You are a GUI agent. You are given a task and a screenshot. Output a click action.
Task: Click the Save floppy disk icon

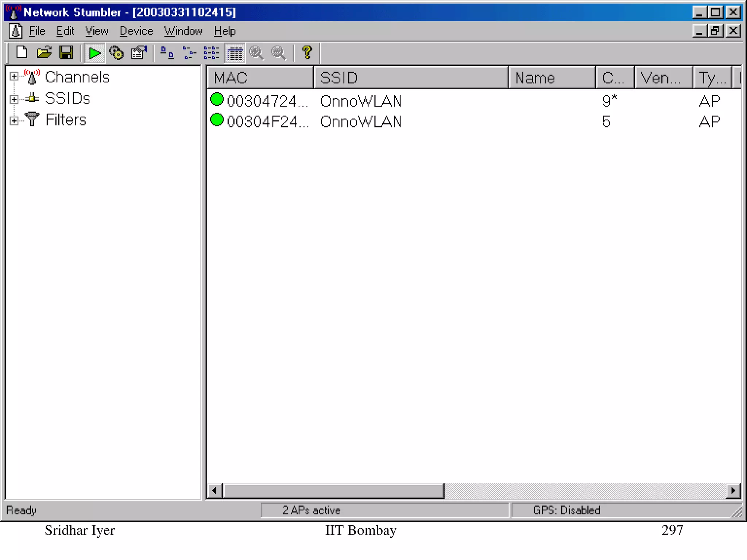click(x=66, y=53)
